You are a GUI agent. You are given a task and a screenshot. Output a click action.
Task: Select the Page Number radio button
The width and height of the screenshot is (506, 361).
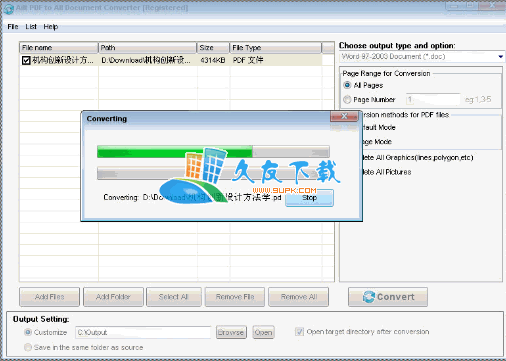(347, 100)
